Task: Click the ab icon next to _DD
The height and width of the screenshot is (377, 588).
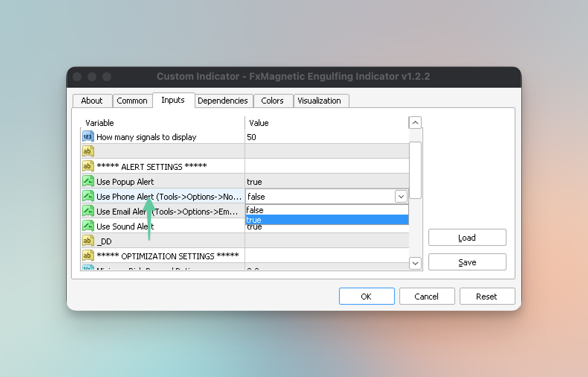Action: pyautogui.click(x=88, y=241)
